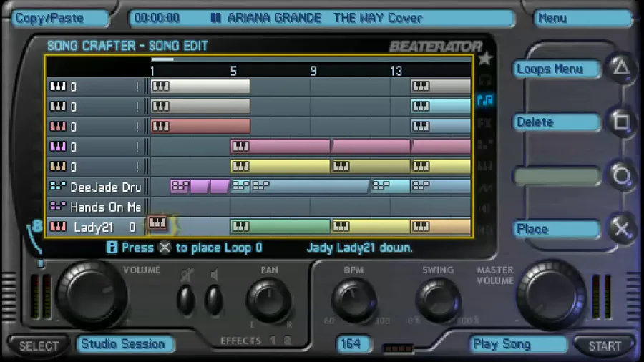Select the pink loop clip at bar 5
The width and height of the screenshot is (644, 362).
coord(280,146)
